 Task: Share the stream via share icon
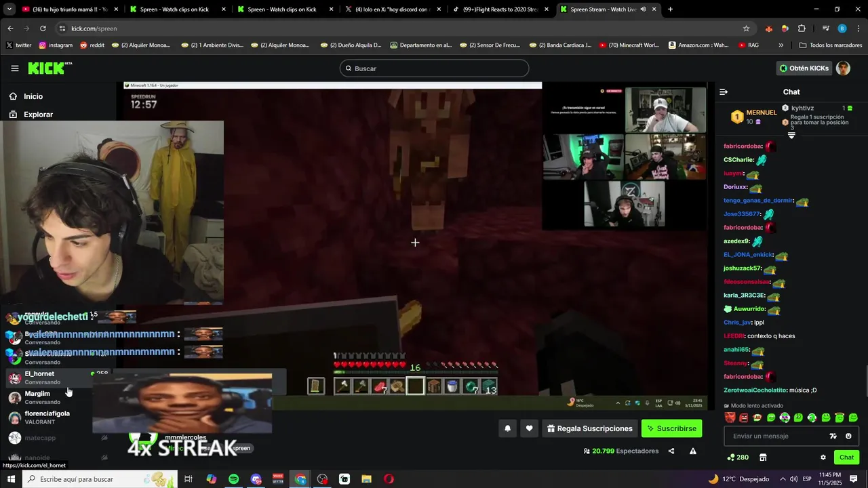671,451
